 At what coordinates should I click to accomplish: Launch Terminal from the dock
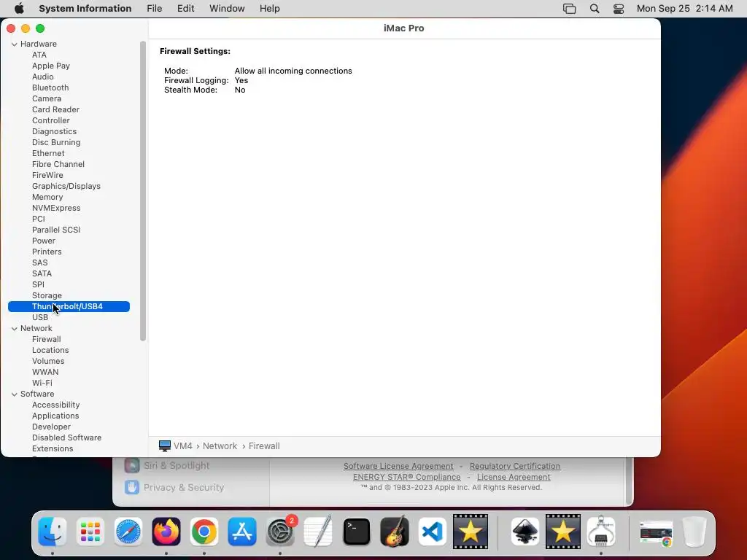[356, 532]
